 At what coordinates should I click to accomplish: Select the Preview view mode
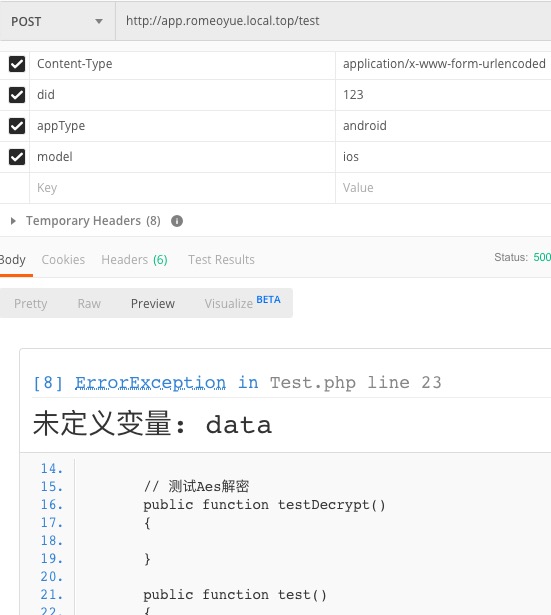[x=153, y=304]
